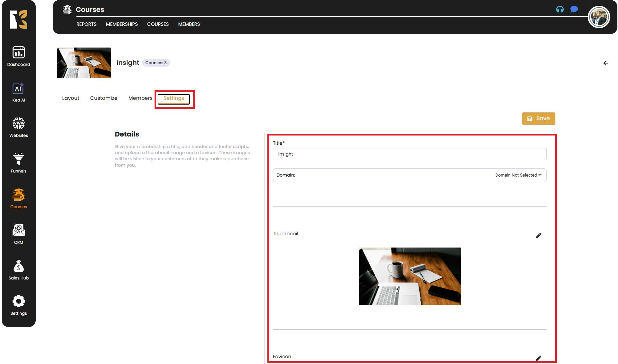Switch to the Customize tab
Image resolution: width=618 pixels, height=364 pixels.
point(104,98)
